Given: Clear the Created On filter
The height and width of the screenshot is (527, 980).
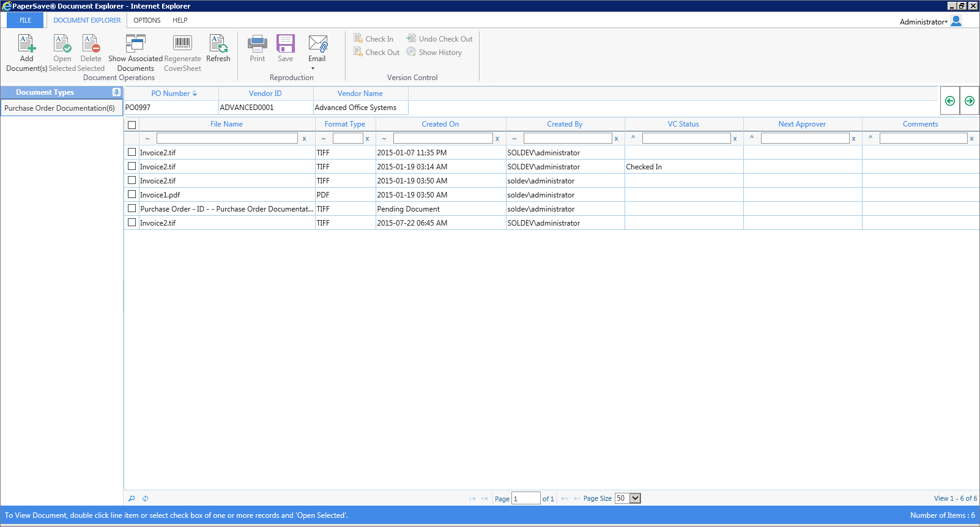Looking at the screenshot, I should [x=497, y=139].
